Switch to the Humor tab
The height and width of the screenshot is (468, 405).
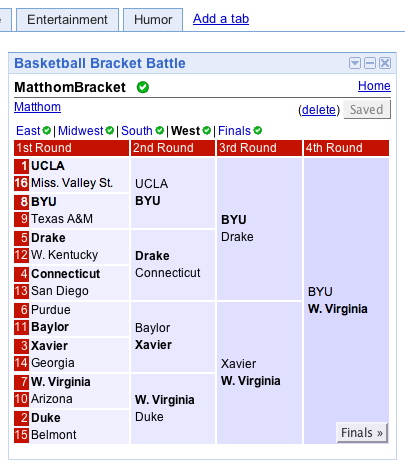(153, 20)
